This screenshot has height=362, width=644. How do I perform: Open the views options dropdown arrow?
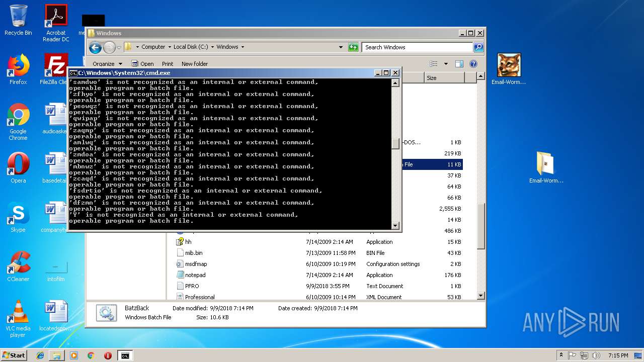[x=446, y=64]
